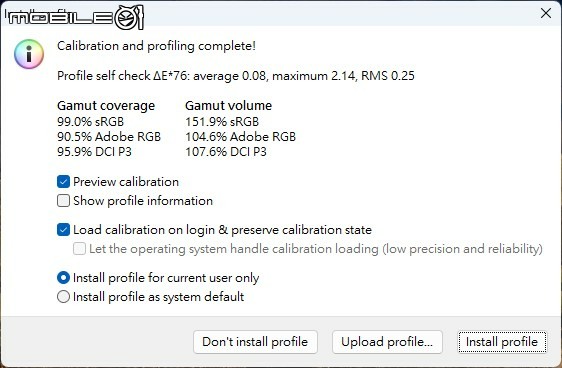Click the Mobile01 watermark logo

74,17
